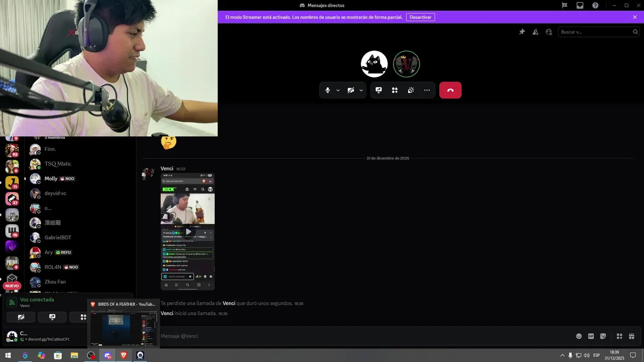Mute the microphone in the call controls
This screenshot has height=362, width=644.
328,90
